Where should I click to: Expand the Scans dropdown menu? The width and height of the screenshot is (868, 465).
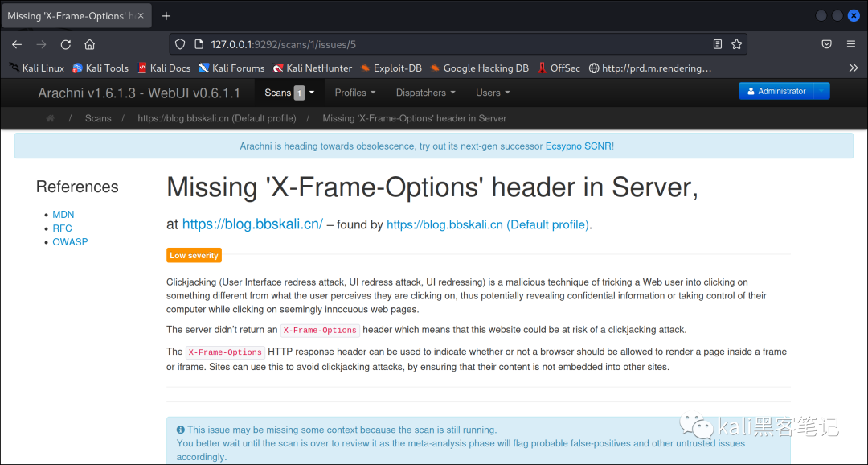click(289, 93)
